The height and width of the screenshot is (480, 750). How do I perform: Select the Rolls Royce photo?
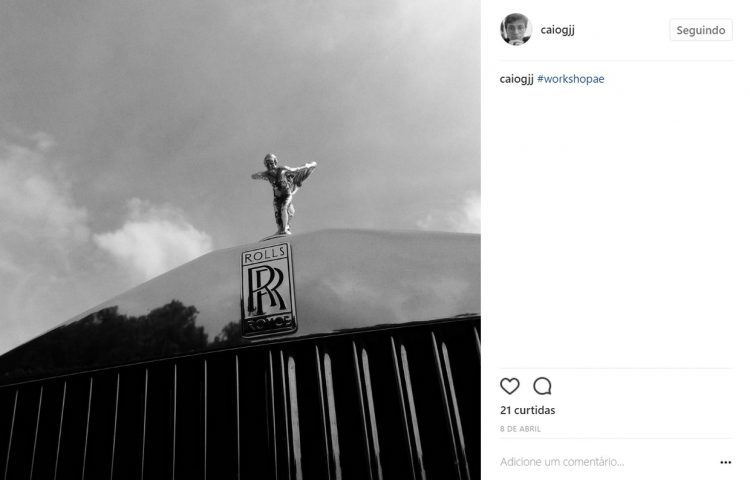pyautogui.click(x=240, y=240)
